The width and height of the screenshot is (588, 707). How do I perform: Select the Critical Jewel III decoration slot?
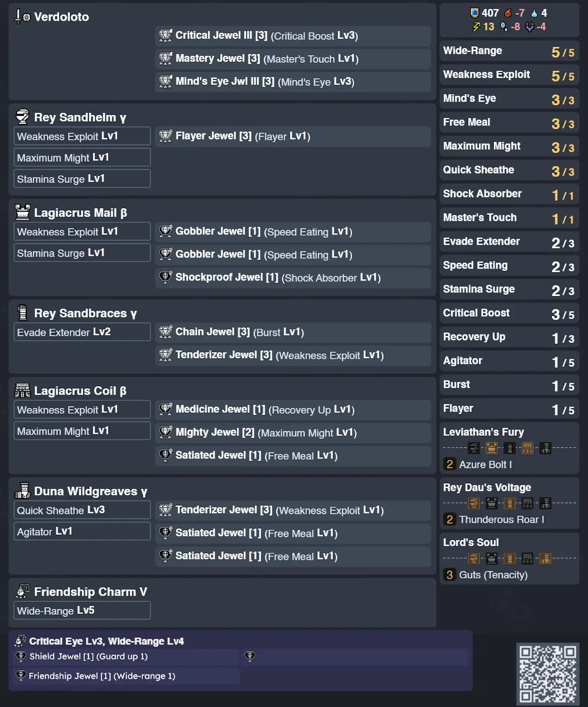pos(293,36)
